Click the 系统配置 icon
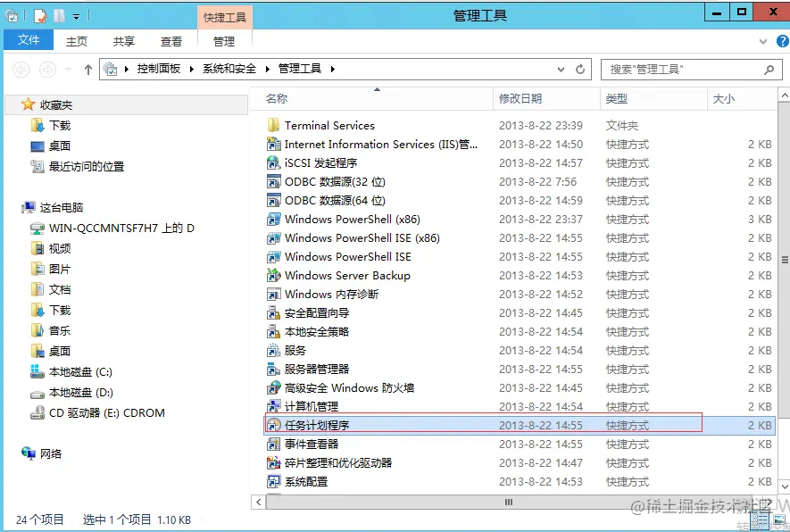The height and width of the screenshot is (532, 790). click(273, 482)
